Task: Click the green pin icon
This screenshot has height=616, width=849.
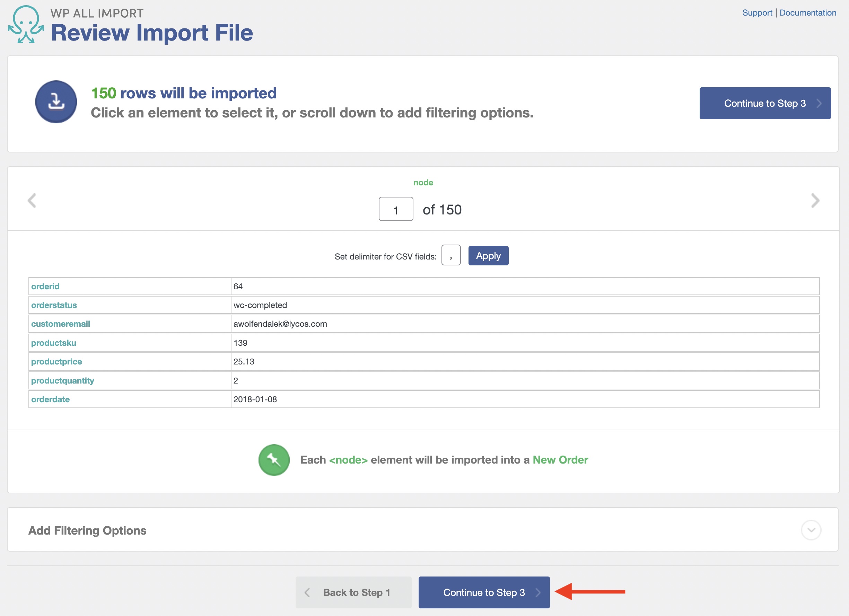Action: (274, 460)
